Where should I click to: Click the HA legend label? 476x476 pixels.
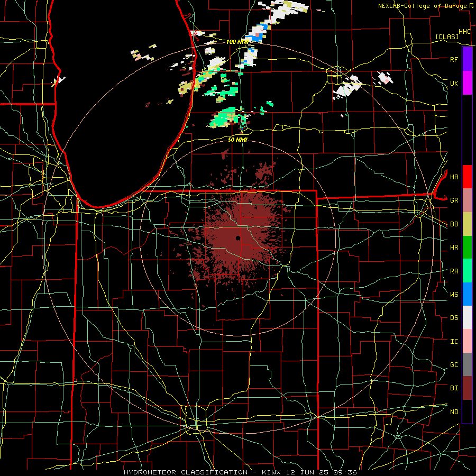tap(454, 177)
